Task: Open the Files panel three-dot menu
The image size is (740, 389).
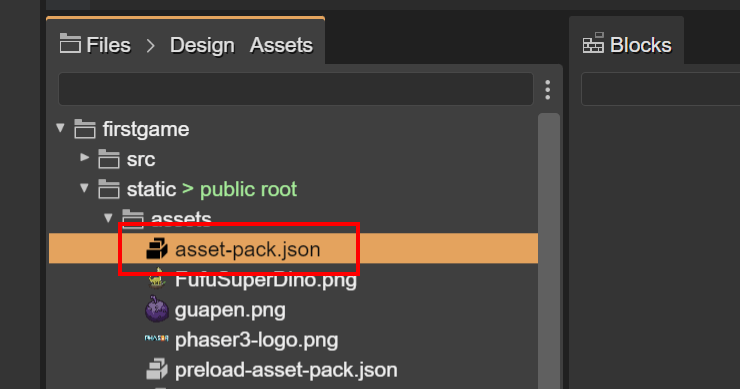Action: (x=547, y=90)
